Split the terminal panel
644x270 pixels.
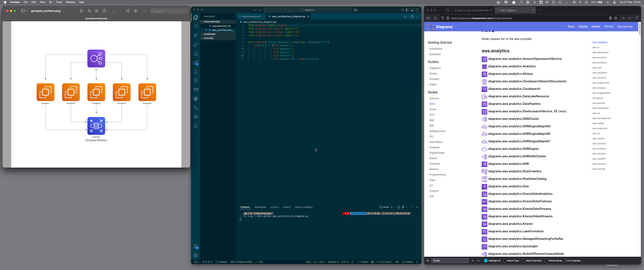click(399, 207)
